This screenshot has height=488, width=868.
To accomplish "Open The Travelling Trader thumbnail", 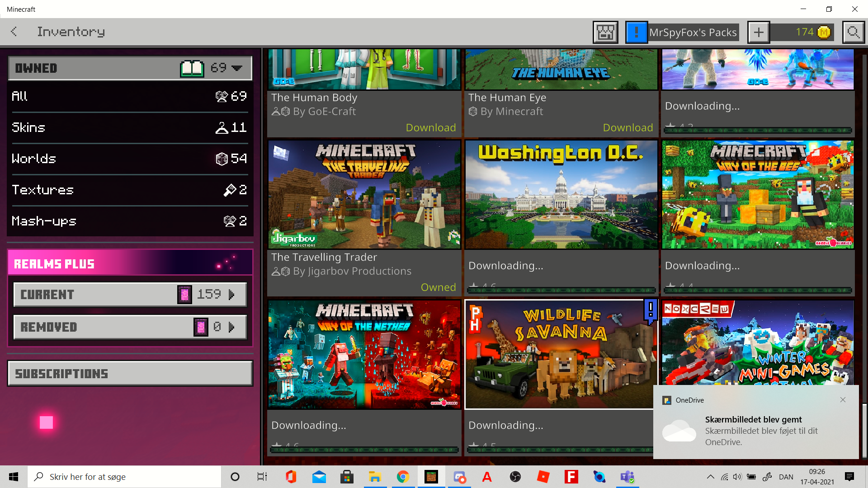I will (364, 194).
